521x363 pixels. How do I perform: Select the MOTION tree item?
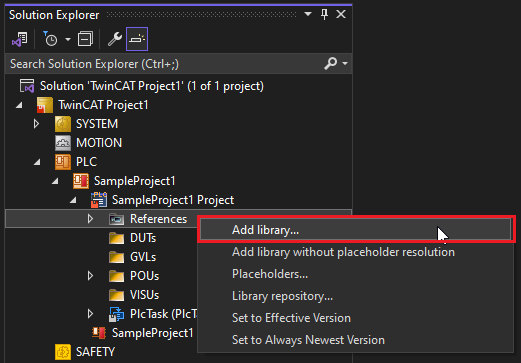(99, 143)
